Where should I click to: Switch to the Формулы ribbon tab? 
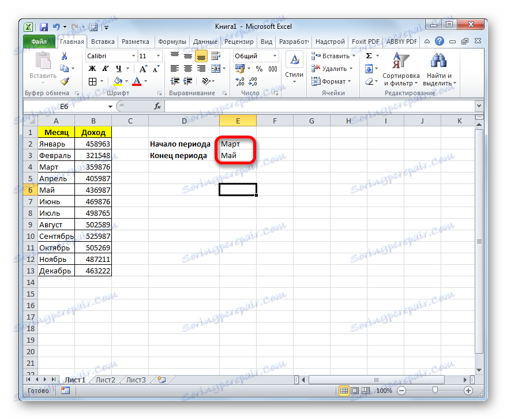172,42
